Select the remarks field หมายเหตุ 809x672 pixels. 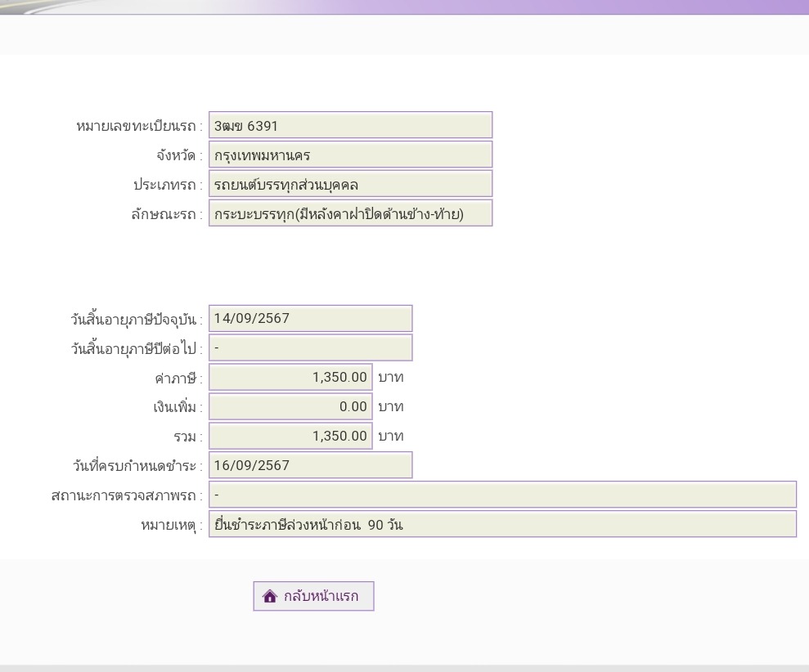(x=502, y=524)
